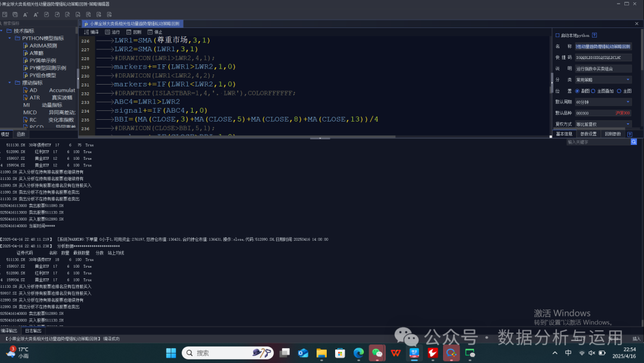Click the volume muted tray icon
Screen dimensions: 644x363
click(x=592, y=353)
